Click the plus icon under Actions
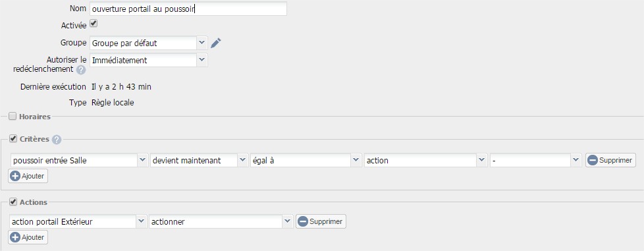Screen dimensions: 644x251 point(15,237)
